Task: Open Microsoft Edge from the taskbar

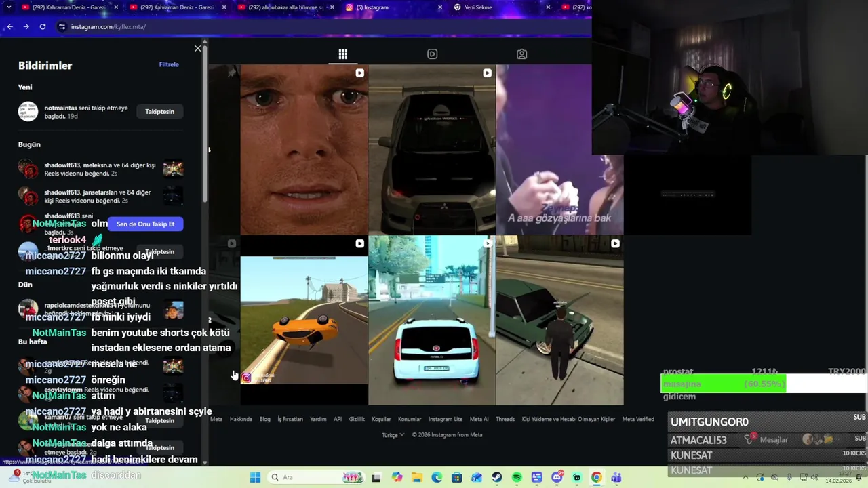Action: pyautogui.click(x=437, y=477)
